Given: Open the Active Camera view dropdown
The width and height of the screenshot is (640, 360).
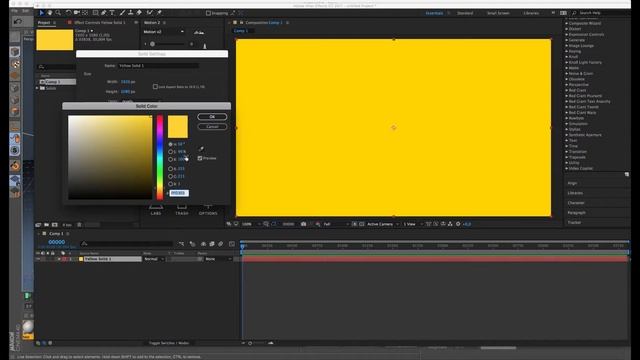Looking at the screenshot, I should (x=382, y=224).
